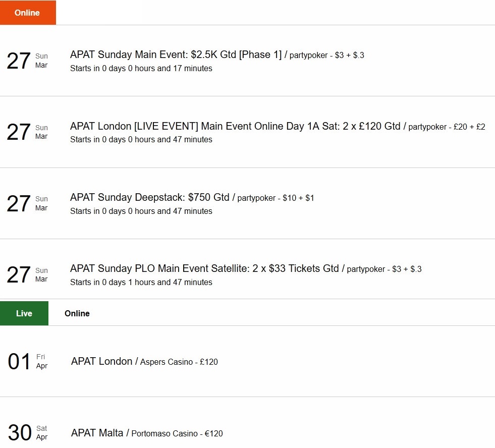The image size is (495, 448).
Task: Click partypoker $10 + $1 buy-in text
Action: [276, 198]
